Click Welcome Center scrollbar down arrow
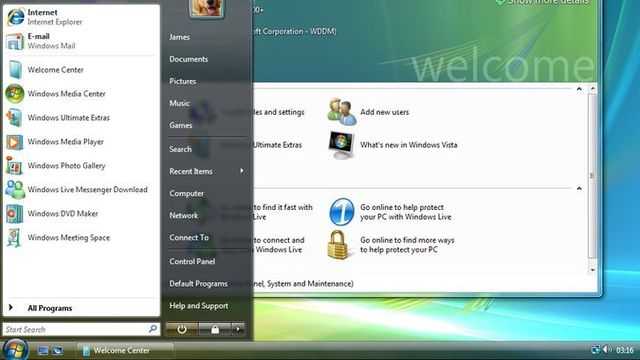The image size is (640, 360). coord(593,270)
